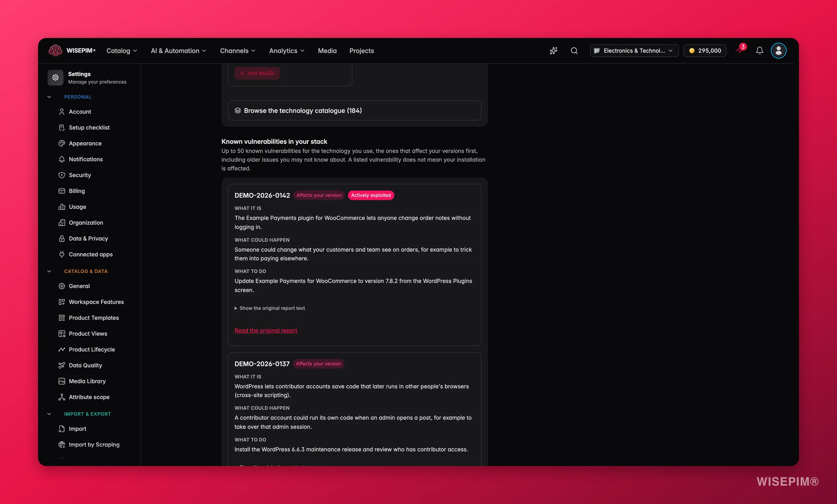Click the Workspace Features grid icon
The width and height of the screenshot is (837, 504).
tap(62, 302)
